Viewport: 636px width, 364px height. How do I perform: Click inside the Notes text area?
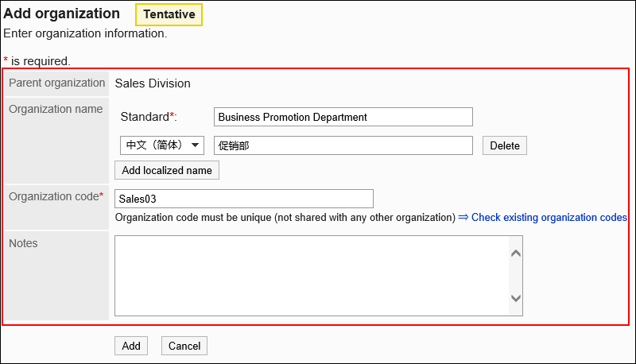pos(312,276)
